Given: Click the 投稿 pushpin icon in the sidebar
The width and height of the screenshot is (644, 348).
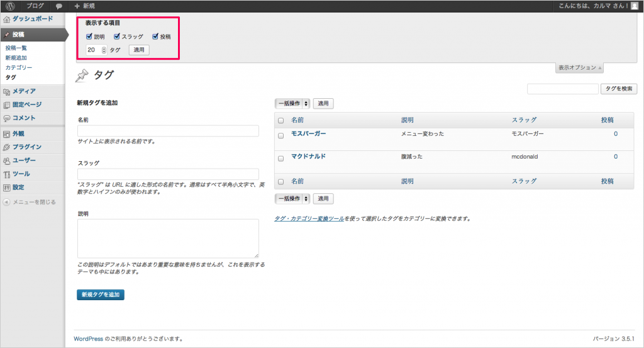Looking at the screenshot, I should (6, 35).
